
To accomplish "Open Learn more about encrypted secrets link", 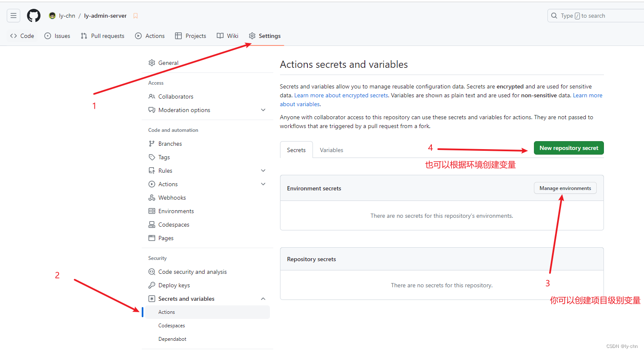I will point(341,95).
